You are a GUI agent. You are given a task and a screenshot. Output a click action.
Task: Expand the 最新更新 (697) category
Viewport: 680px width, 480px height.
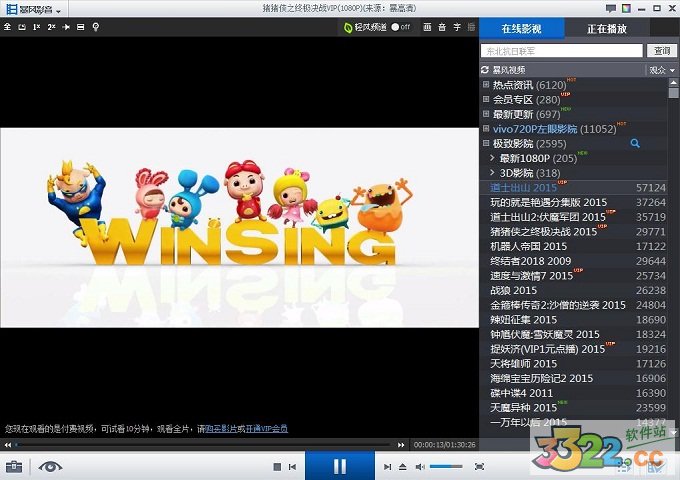(486, 114)
